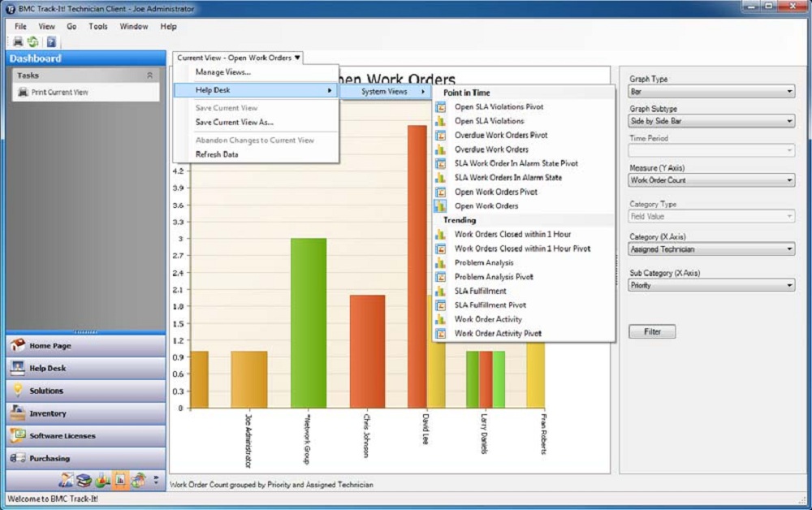The image size is (812, 510).
Task: Open the Graph Type dropdown showing Bar
Action: (711, 92)
